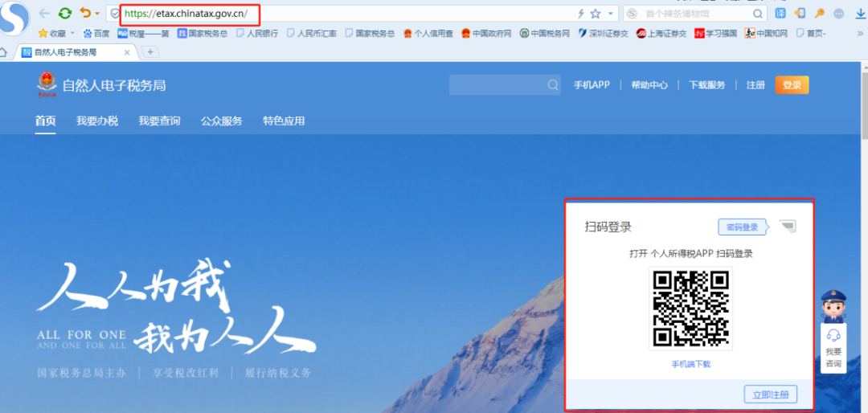868x413 pixels.
Task: Expand the bookmarks overflow chevron
Action: pos(860,33)
